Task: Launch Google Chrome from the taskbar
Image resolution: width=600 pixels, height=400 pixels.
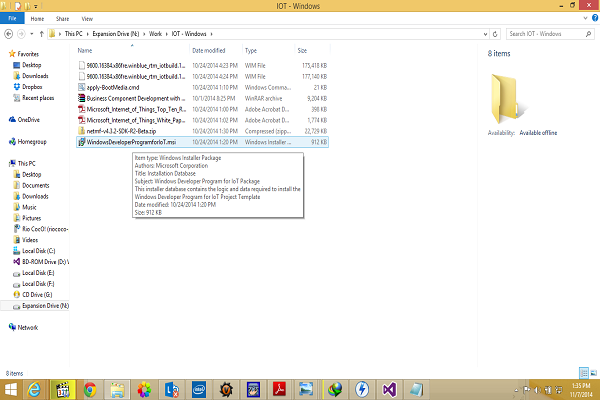Action: click(x=90, y=390)
